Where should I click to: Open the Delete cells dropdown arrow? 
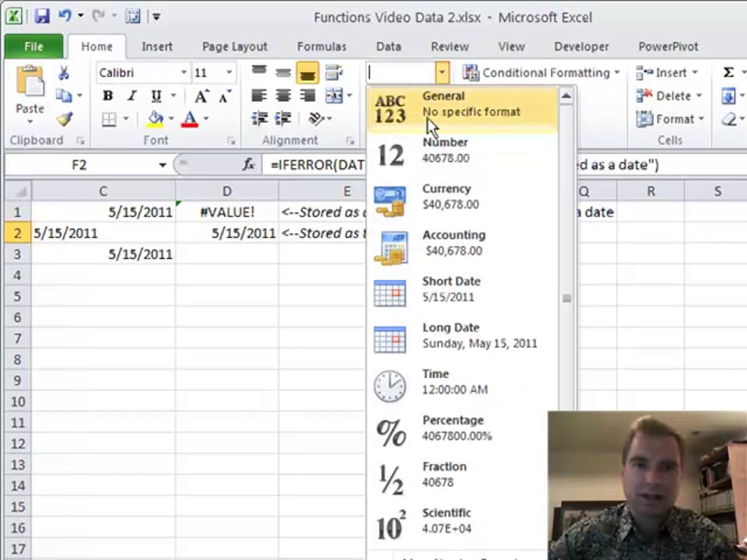coord(699,96)
